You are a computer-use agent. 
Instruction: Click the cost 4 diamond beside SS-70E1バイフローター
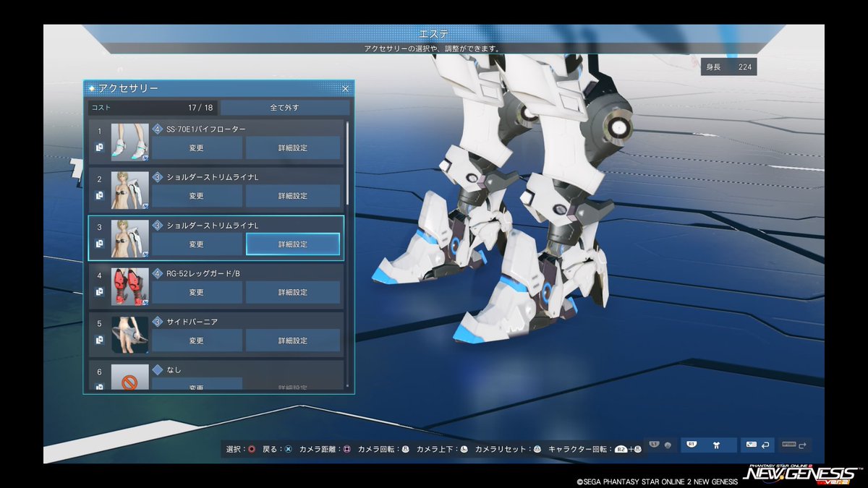click(158, 129)
